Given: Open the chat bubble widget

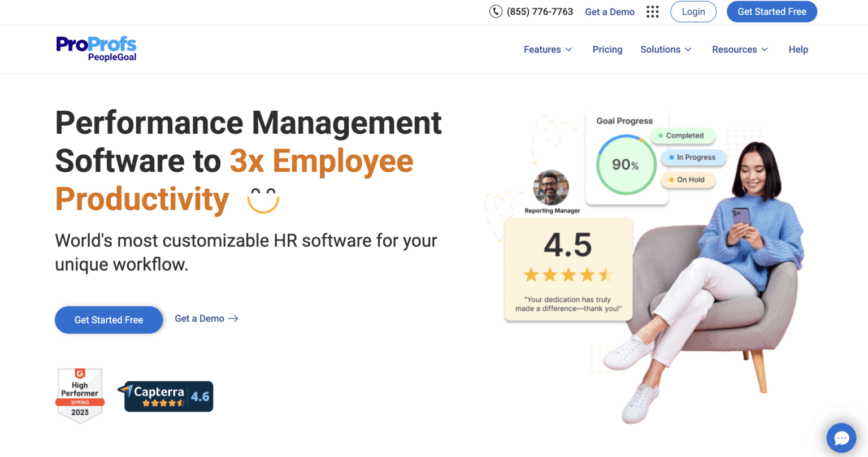Looking at the screenshot, I should pos(841,438).
